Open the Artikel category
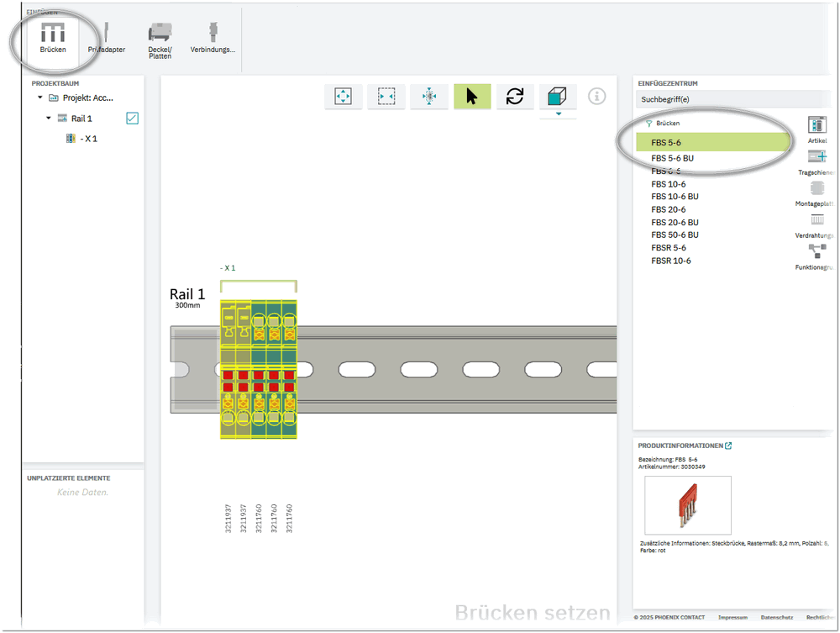The image size is (840, 633). (x=817, y=129)
